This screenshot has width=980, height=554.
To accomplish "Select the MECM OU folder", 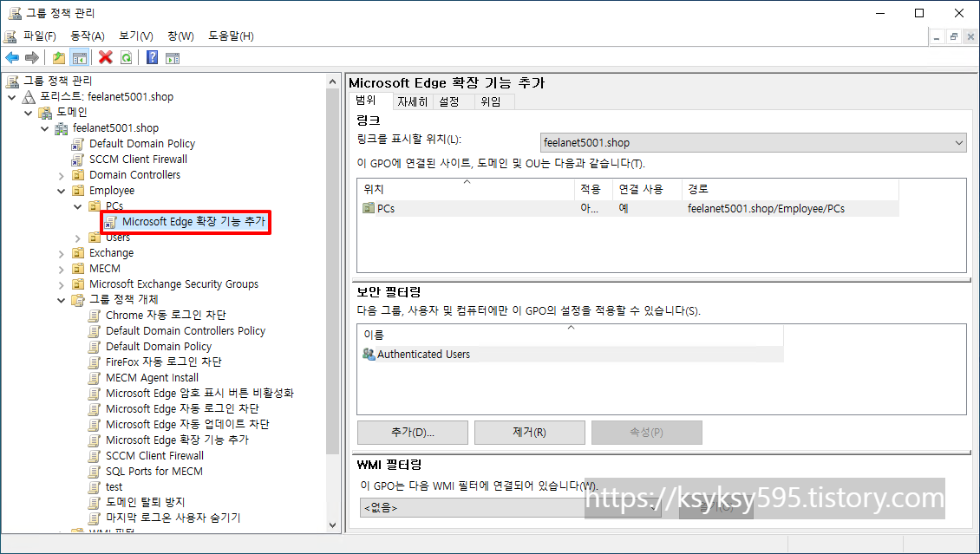I will click(x=104, y=269).
